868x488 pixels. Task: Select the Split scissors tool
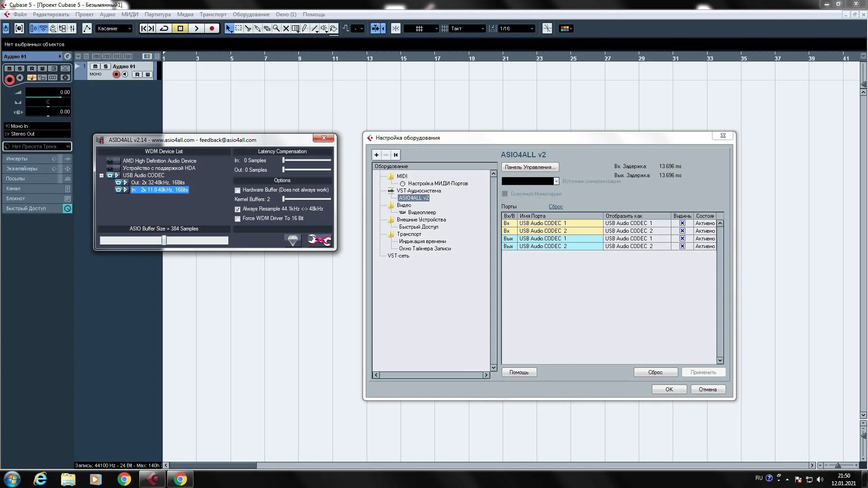point(248,28)
